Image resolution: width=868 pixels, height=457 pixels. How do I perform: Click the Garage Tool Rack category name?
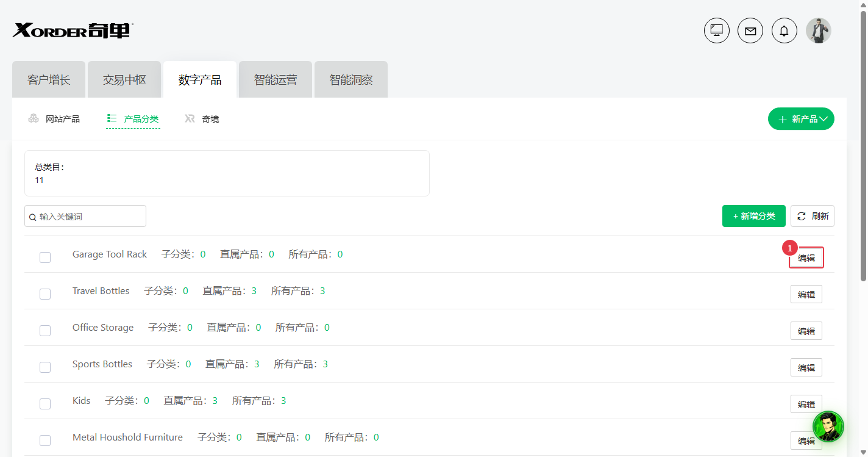coord(110,254)
